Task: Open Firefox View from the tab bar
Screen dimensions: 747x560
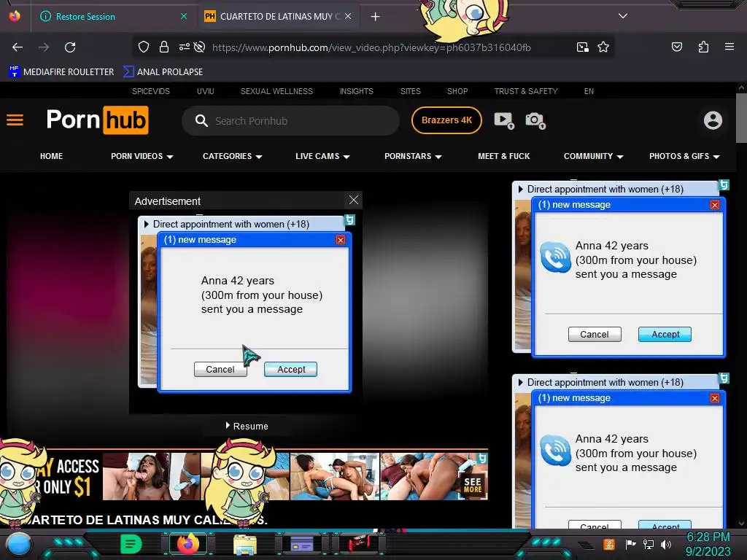Action: [x=15, y=16]
